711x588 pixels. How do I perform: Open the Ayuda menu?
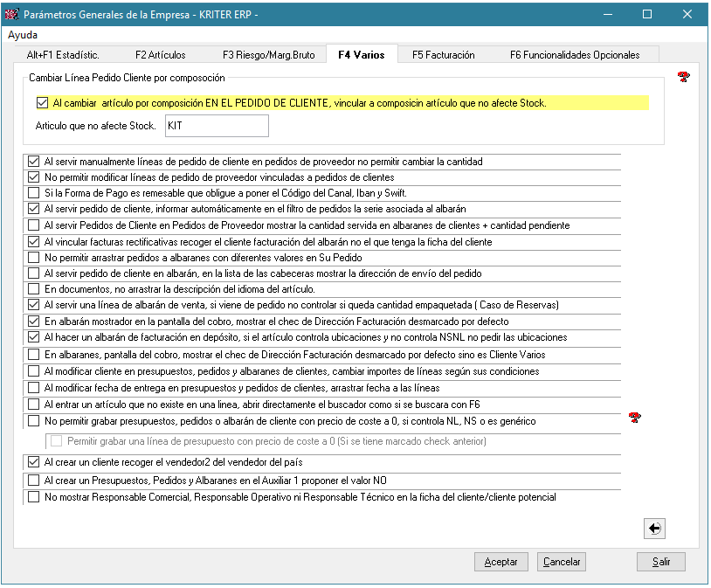(x=23, y=35)
